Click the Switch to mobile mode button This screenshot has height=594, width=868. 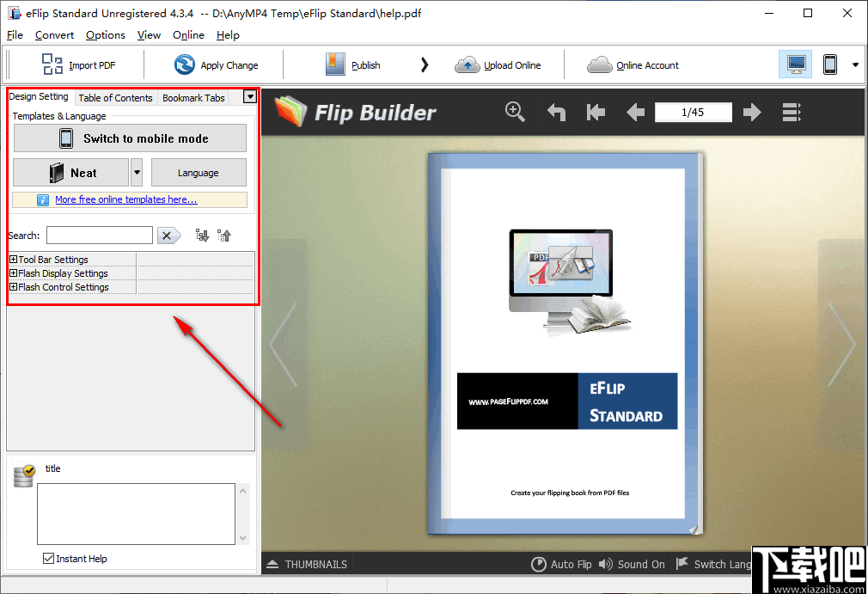(x=129, y=138)
